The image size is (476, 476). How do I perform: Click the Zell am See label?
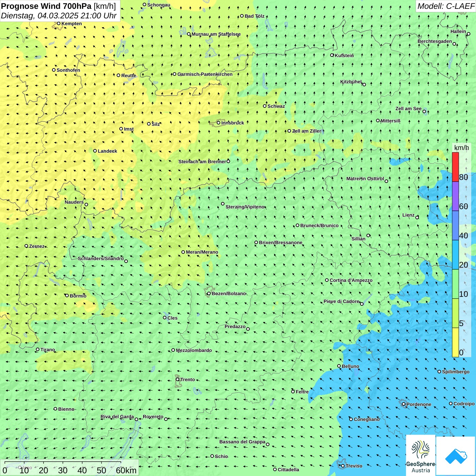point(408,108)
